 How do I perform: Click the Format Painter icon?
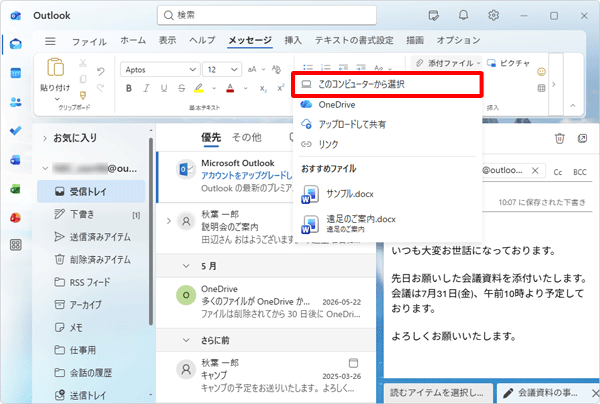(x=83, y=95)
